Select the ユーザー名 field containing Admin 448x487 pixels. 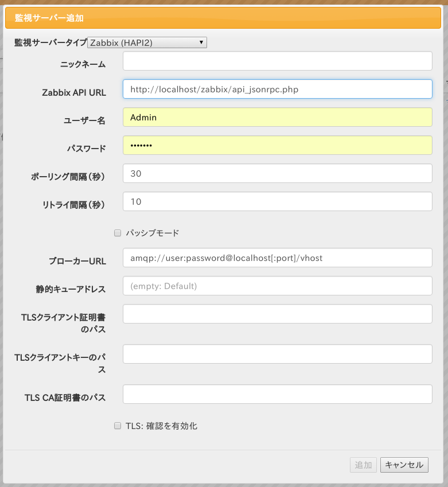(x=277, y=117)
